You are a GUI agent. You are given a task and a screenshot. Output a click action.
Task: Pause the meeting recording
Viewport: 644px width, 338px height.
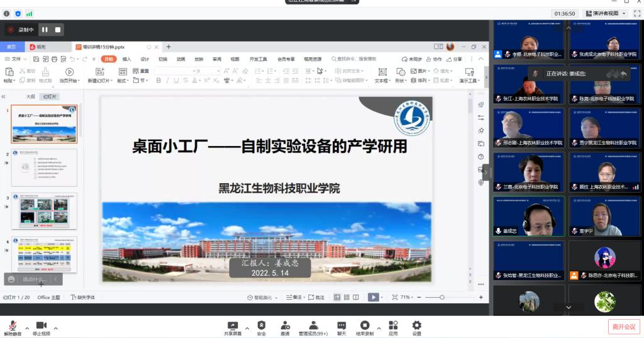45,30
